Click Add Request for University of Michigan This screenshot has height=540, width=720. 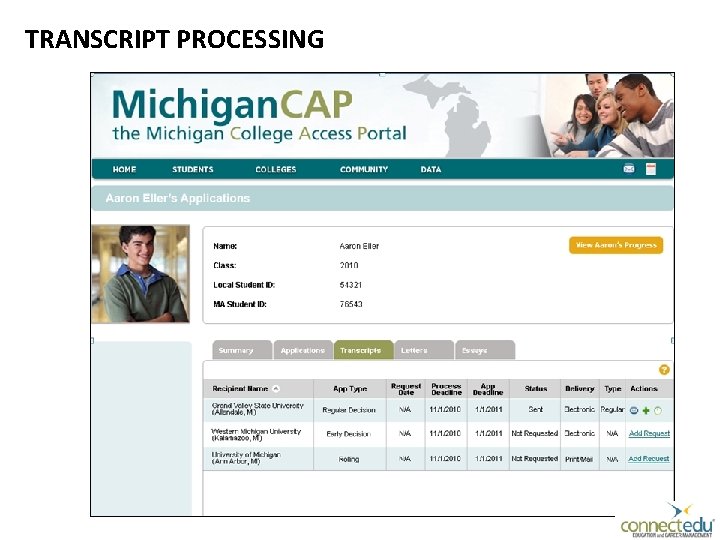648,458
